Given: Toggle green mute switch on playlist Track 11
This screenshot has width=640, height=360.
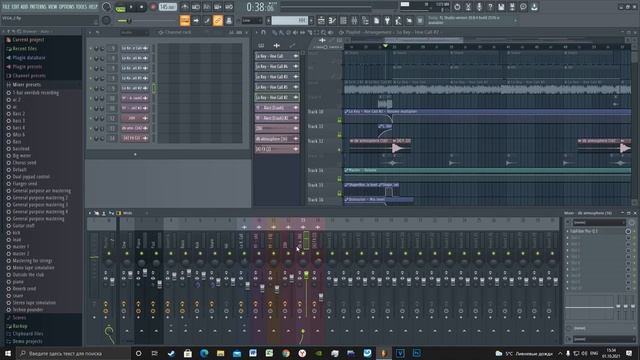Looking at the screenshot, I should point(339,135).
